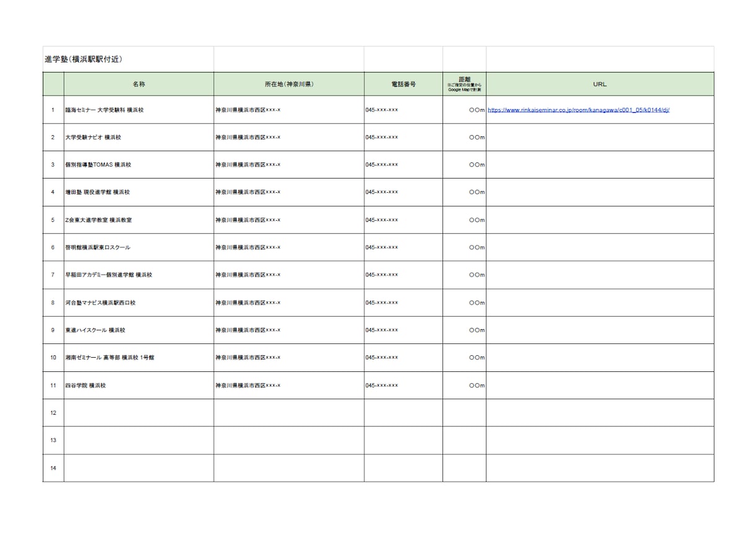Click the distance cell in the Z会 row
Screen dimensions: 756x535
click(x=464, y=220)
